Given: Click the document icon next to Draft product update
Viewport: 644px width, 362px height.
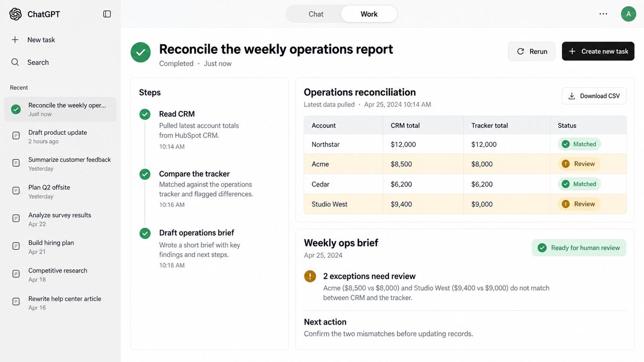Looking at the screenshot, I should pyautogui.click(x=16, y=136).
